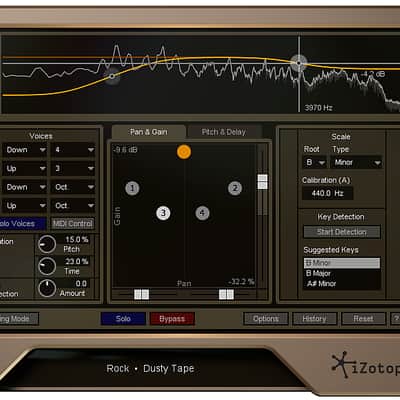Open first voice direction dropdown showing Down
The height and width of the screenshot is (400, 400).
24,150
